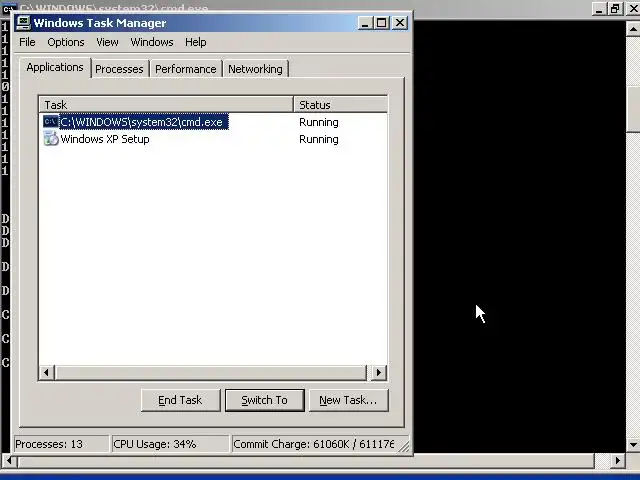
Task: Click cmd window vertical scrollbar thumb
Action: coord(633,109)
